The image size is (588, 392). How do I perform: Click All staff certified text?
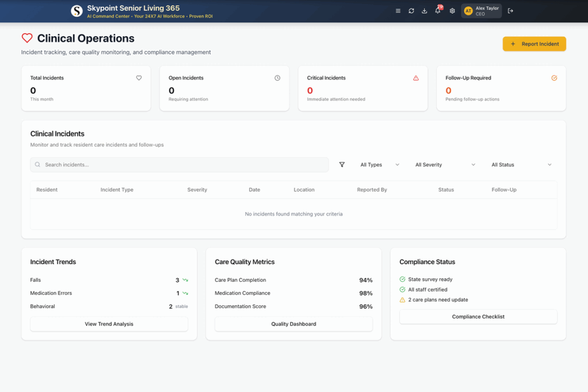(427, 289)
